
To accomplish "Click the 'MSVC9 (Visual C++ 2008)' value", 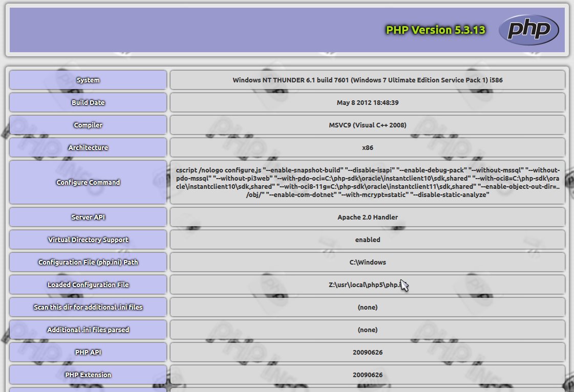I will point(368,125).
